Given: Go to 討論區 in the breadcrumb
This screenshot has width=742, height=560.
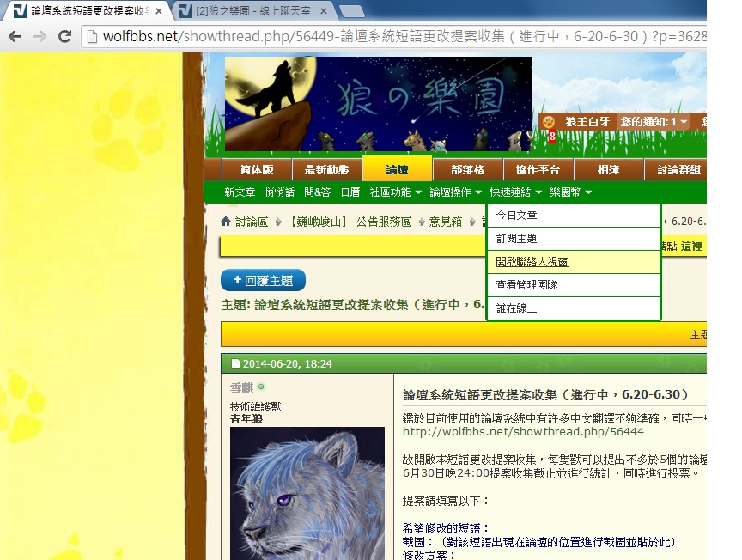Looking at the screenshot, I should [252, 222].
